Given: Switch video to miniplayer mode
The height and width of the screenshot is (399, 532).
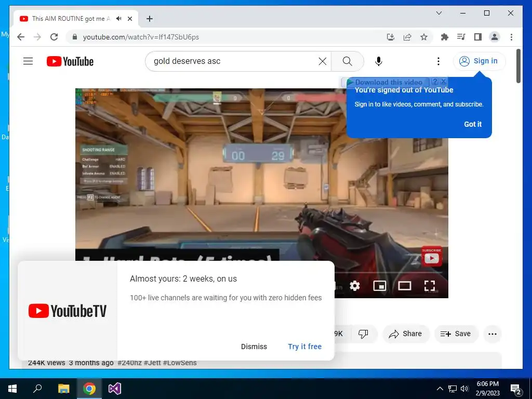Looking at the screenshot, I should pos(380,286).
